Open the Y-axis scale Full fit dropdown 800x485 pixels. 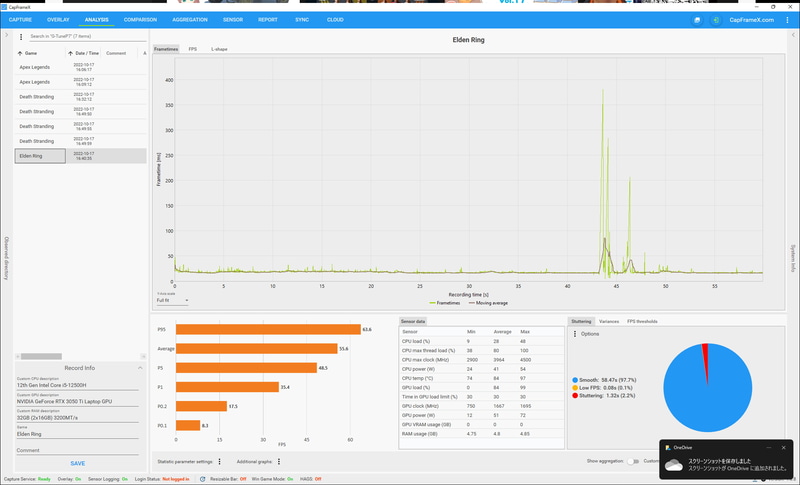coord(172,300)
